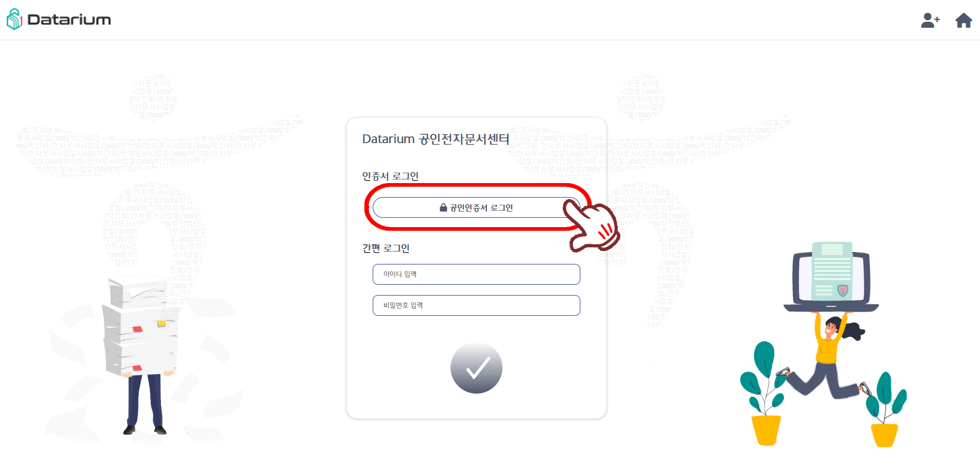Click the Datarium 공인전자문서센터 heading
This screenshot has height=475, width=980.
click(435, 139)
